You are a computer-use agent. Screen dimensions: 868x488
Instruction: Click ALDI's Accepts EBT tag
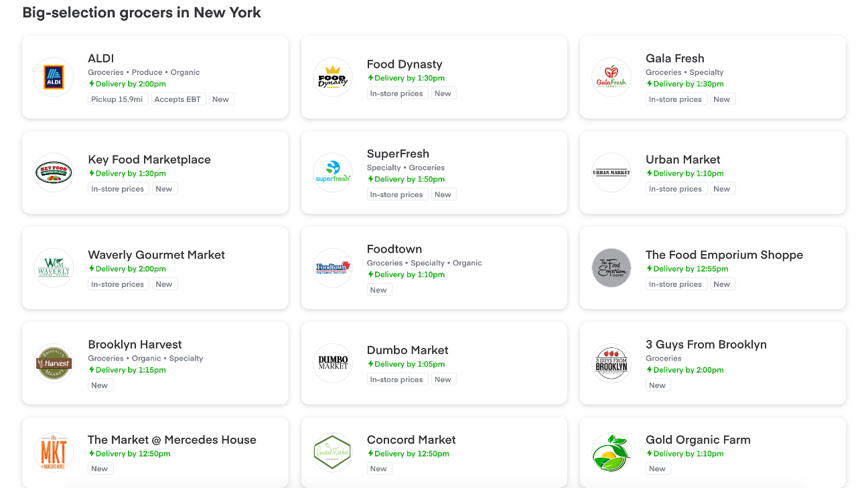177,99
